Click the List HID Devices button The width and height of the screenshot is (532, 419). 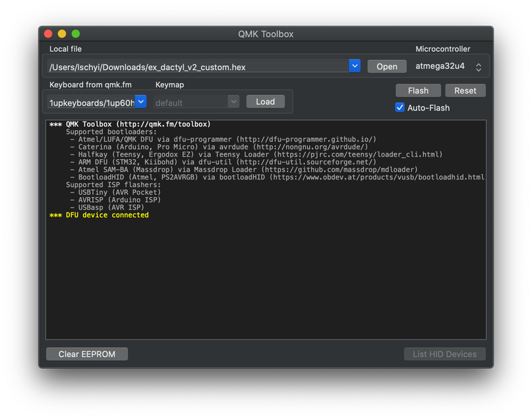445,354
